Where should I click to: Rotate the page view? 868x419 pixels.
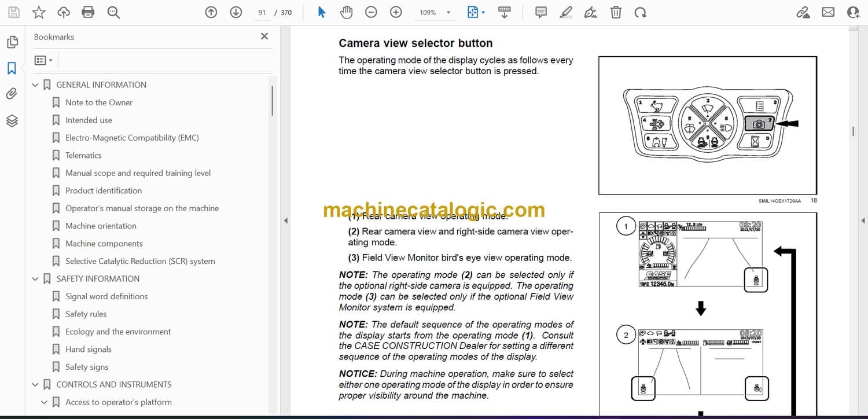pyautogui.click(x=640, y=12)
